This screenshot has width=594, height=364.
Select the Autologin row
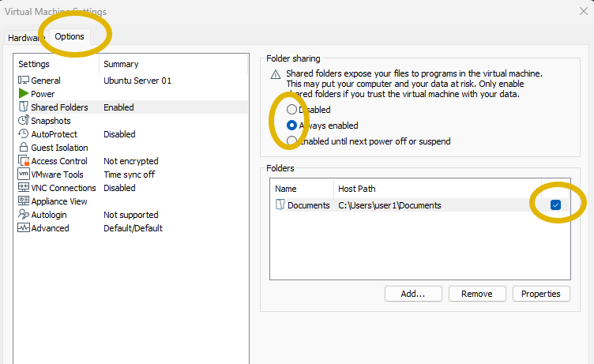(x=131, y=215)
